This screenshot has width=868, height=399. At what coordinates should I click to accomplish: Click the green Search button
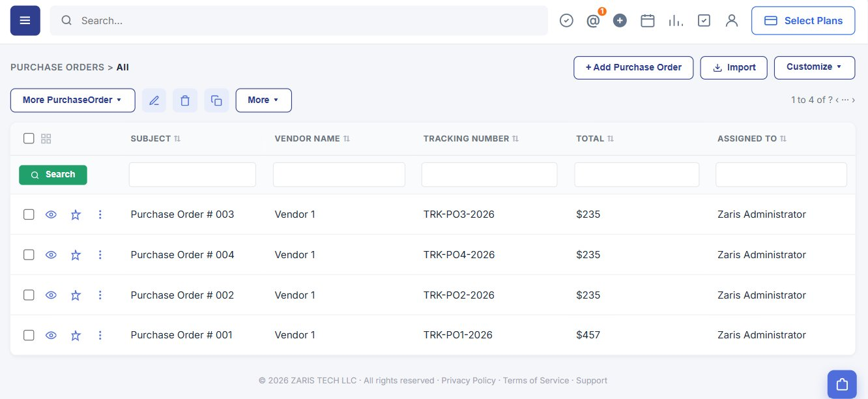click(x=53, y=175)
